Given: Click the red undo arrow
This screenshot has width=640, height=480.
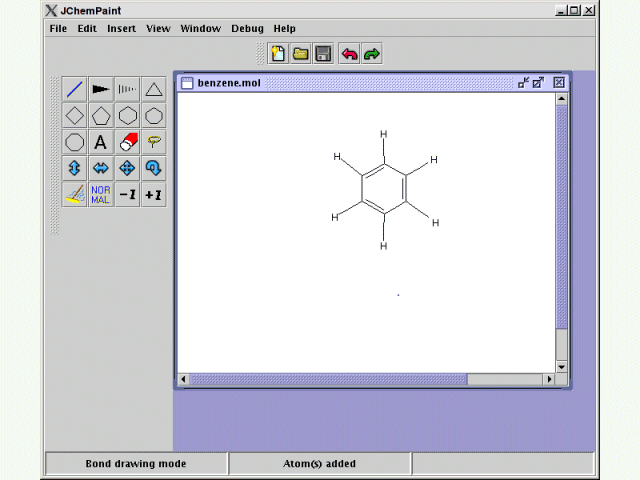Looking at the screenshot, I should [x=349, y=54].
